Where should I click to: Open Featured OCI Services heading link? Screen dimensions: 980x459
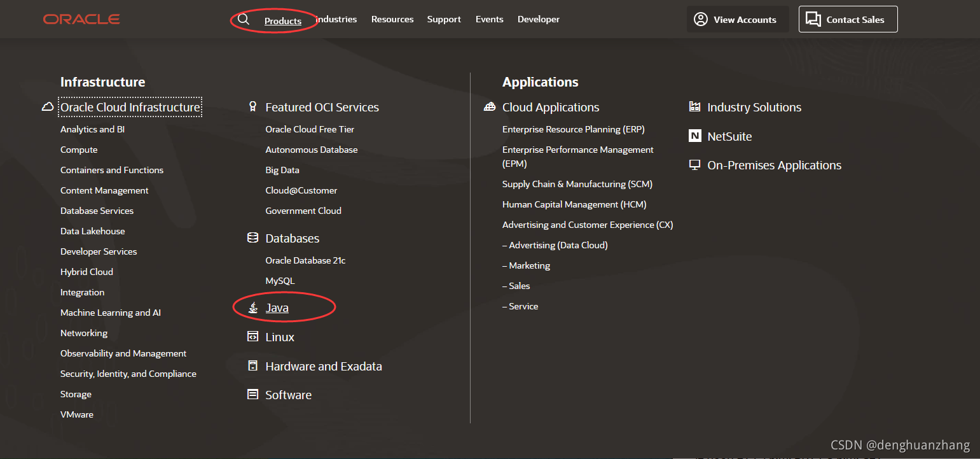click(322, 107)
